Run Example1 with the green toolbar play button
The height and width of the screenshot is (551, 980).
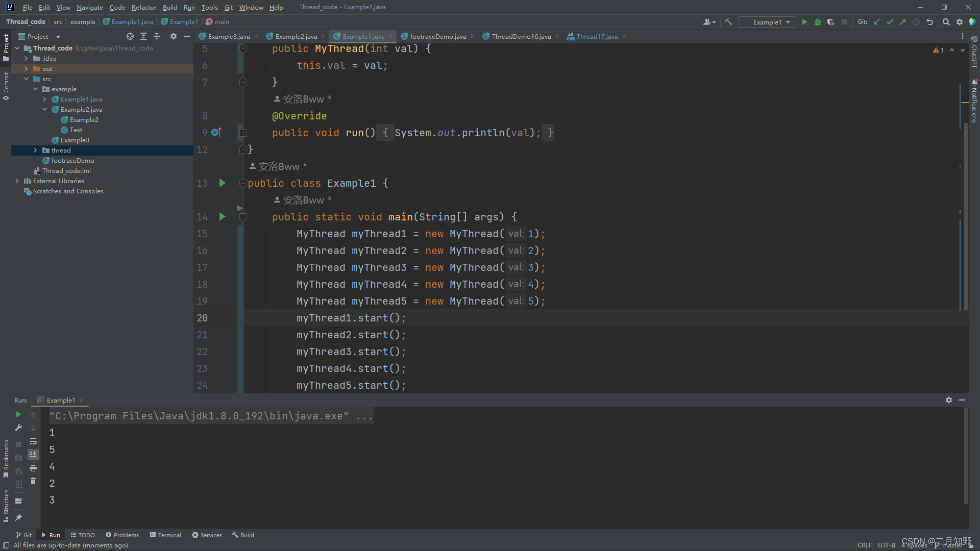pyautogui.click(x=804, y=22)
